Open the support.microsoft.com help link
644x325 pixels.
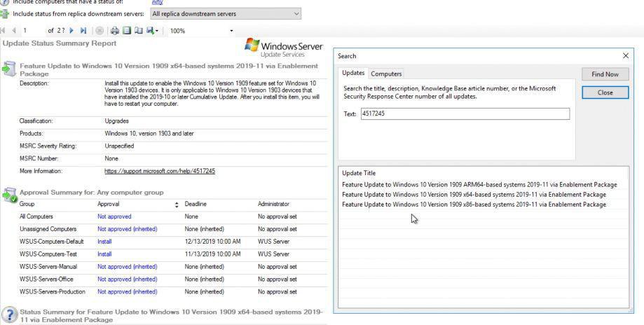160,171
